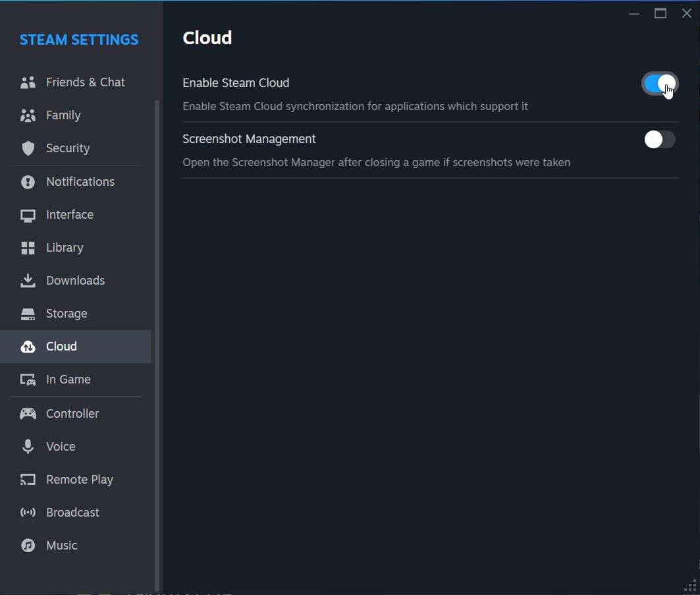Click the Notifications exclamation icon

pos(28,182)
